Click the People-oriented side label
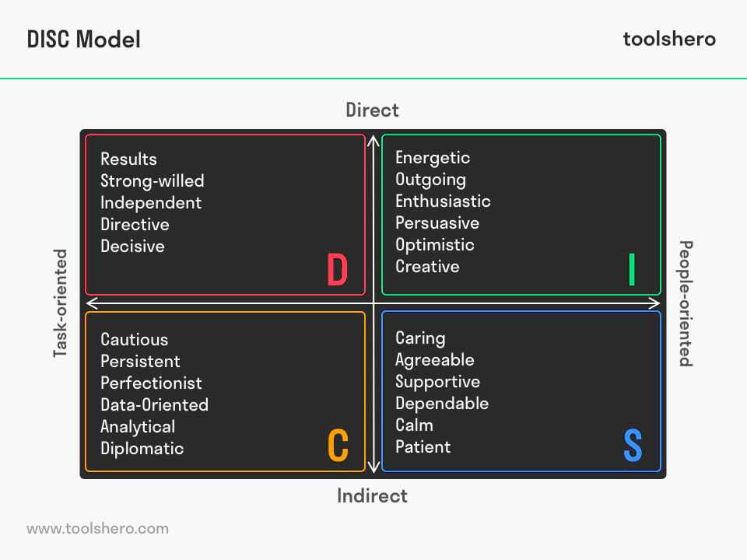747x560 pixels. (x=686, y=303)
